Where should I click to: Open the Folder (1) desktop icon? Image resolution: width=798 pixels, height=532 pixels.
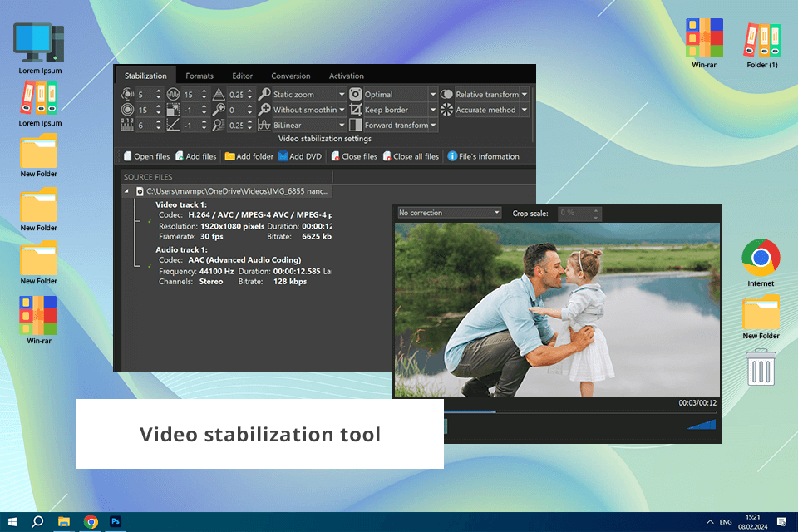click(762, 46)
